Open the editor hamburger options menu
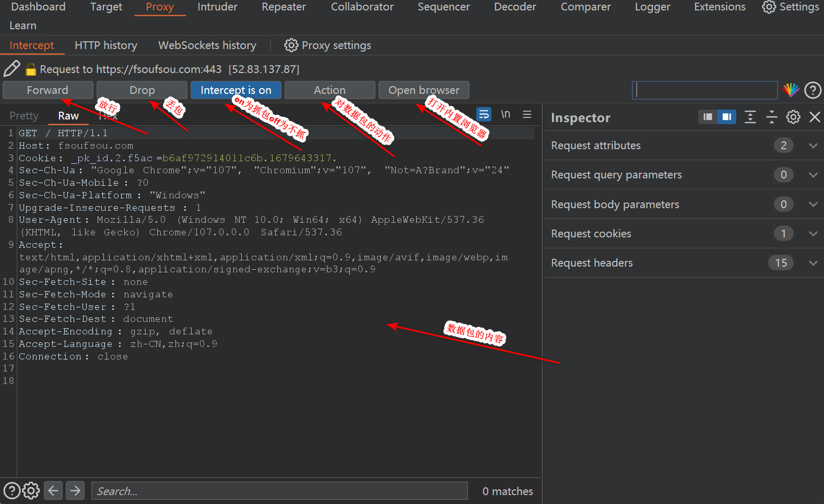824x504 pixels. pos(527,114)
